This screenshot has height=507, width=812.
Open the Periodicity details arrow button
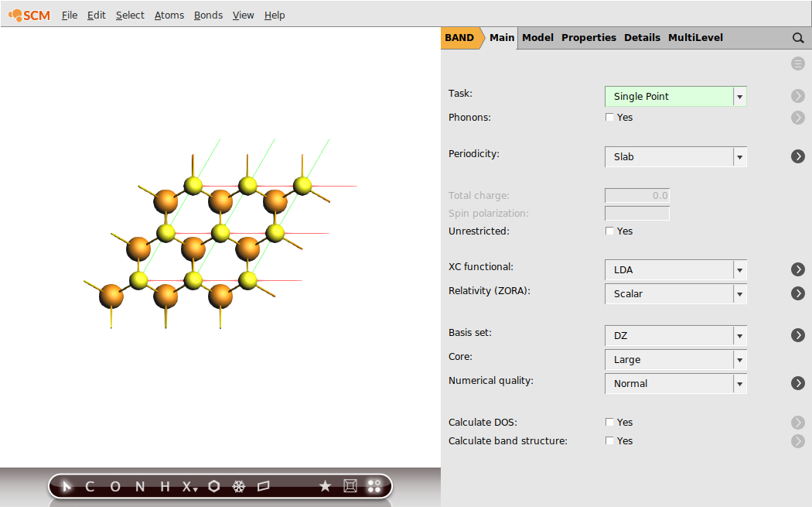click(798, 156)
